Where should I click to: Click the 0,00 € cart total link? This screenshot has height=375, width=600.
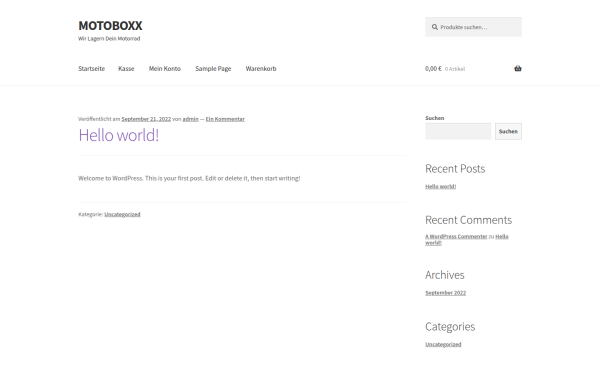433,68
